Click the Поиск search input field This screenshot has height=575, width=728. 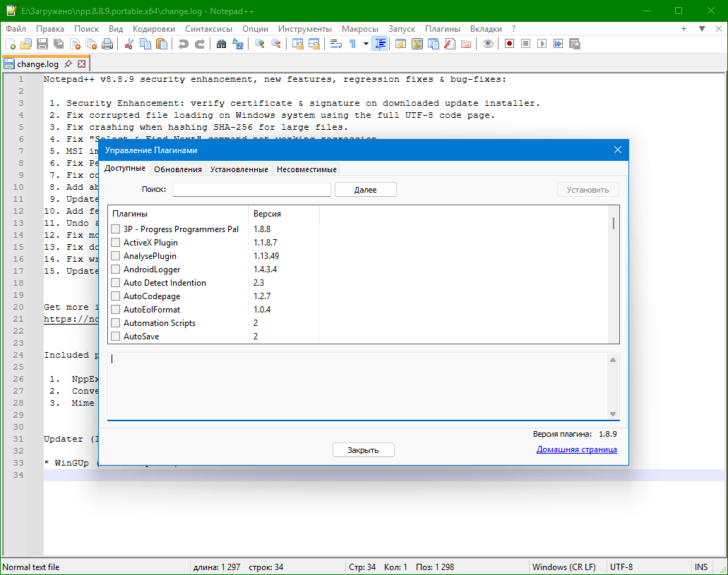coord(251,190)
